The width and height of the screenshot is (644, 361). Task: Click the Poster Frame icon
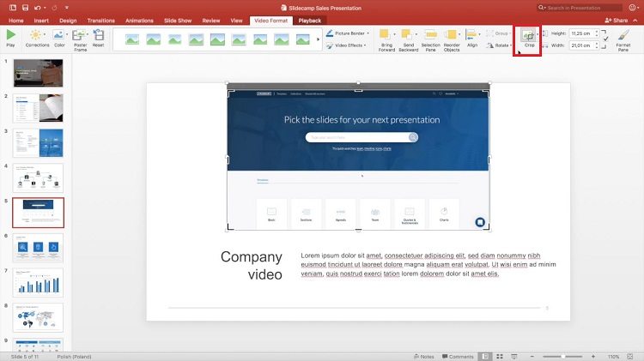[79, 35]
